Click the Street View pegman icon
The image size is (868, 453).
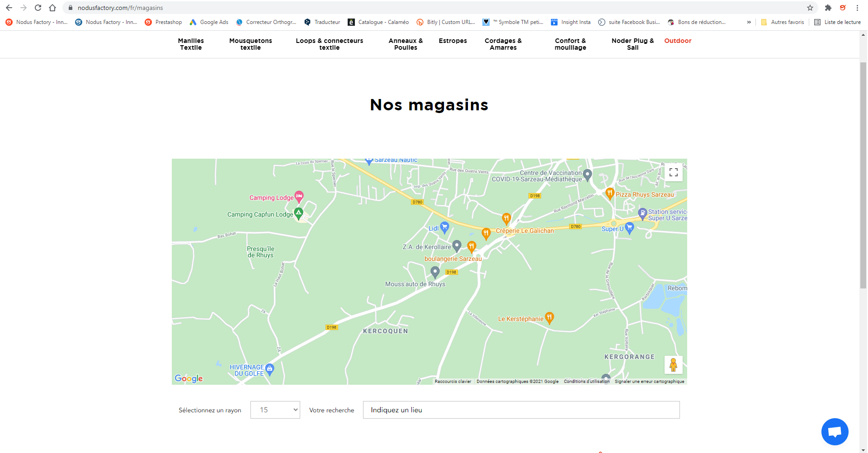[674, 365]
